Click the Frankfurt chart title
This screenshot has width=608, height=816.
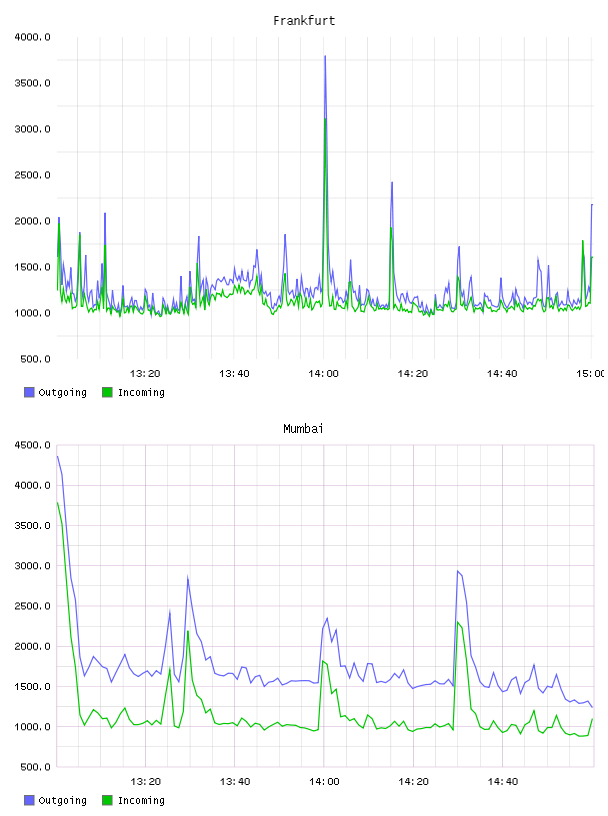point(304,21)
